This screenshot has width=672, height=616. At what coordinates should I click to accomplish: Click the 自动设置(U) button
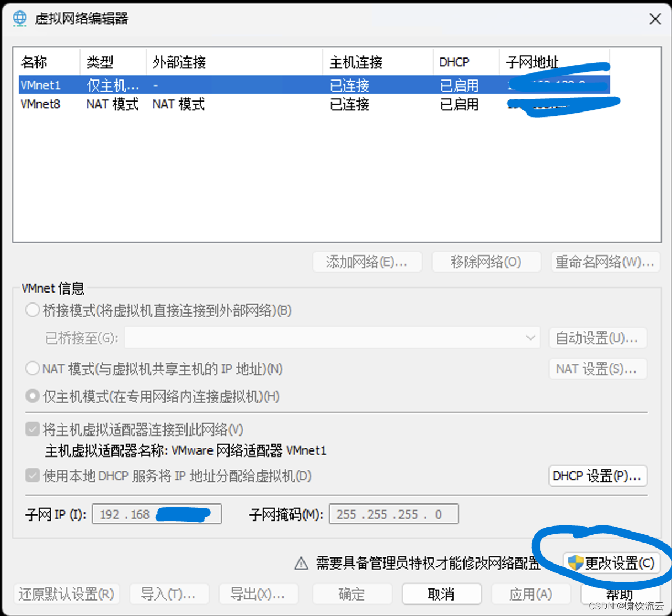598,338
